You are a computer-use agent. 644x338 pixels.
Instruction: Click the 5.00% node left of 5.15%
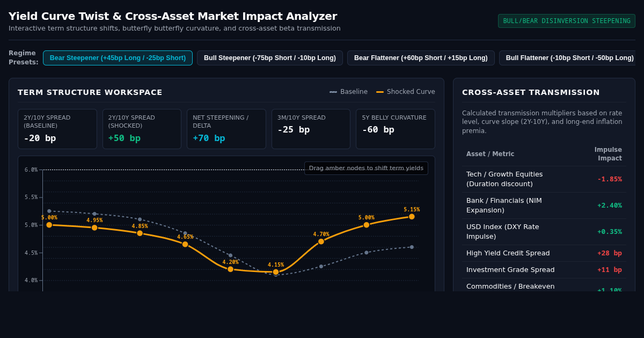(367, 225)
